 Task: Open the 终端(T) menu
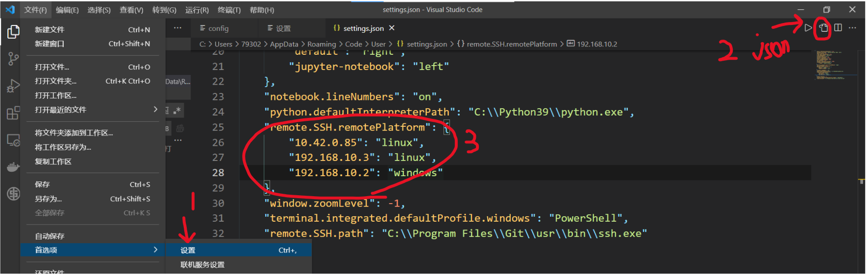coord(229,10)
